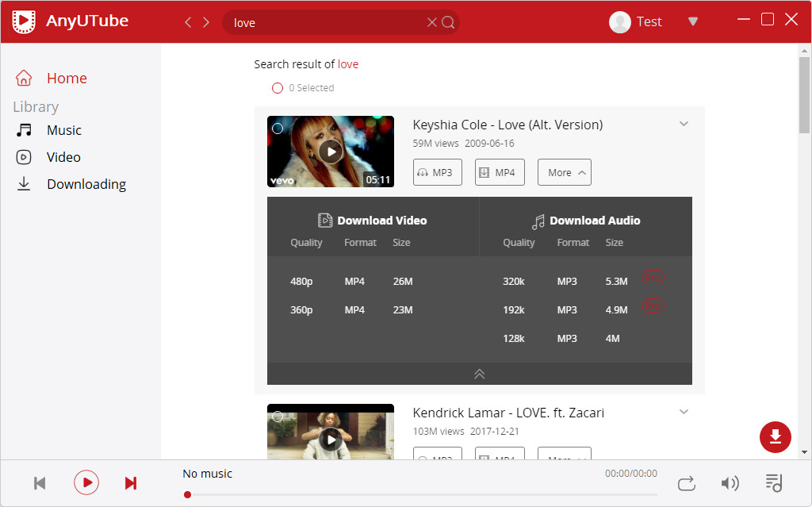The image size is (812, 507).
Task: Open the Downloading list
Action: coord(86,184)
